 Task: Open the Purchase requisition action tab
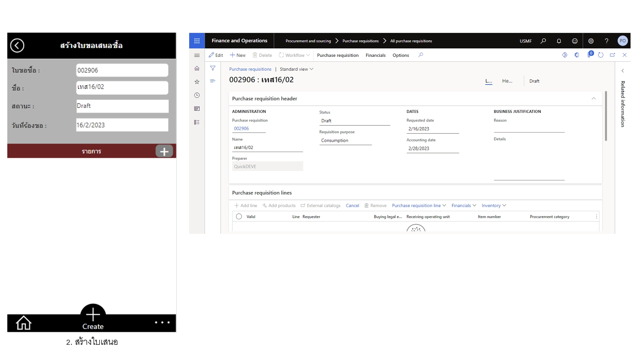(338, 55)
